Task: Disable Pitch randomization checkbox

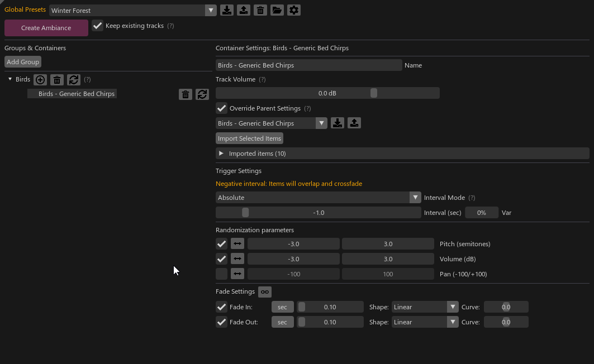Action: 222,243
